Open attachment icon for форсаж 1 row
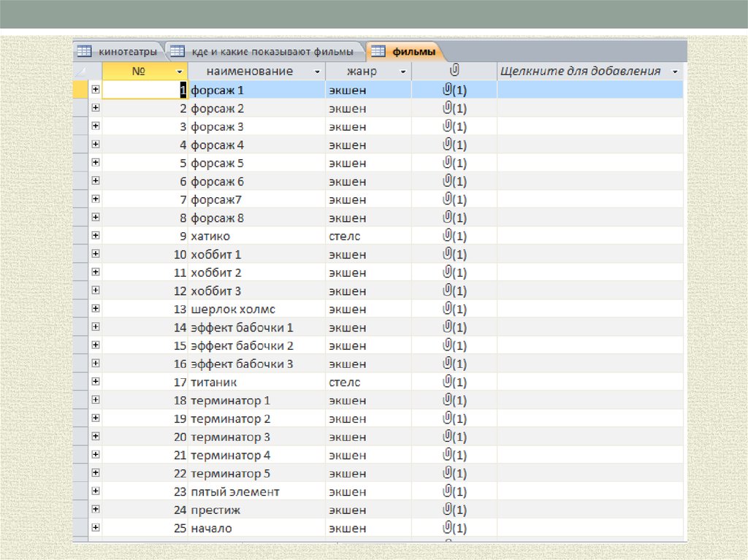Viewport: 748px width, 560px height. point(448,89)
